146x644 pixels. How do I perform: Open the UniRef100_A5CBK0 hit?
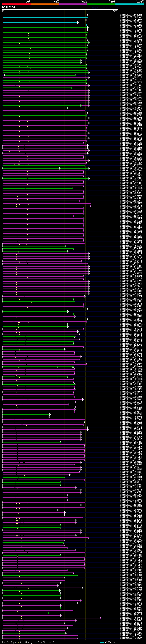(131, 58)
